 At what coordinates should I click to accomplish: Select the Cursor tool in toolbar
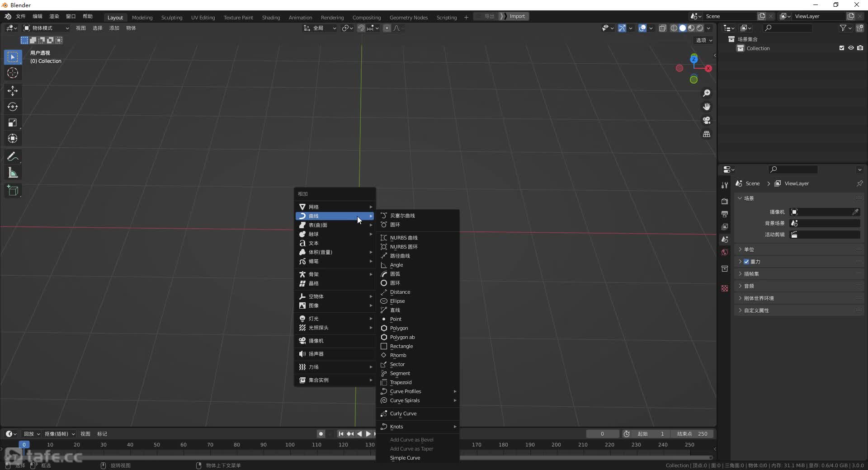click(13, 73)
